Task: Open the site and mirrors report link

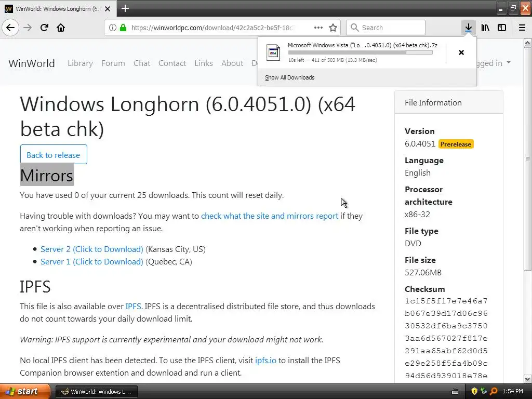Action: 270,216
